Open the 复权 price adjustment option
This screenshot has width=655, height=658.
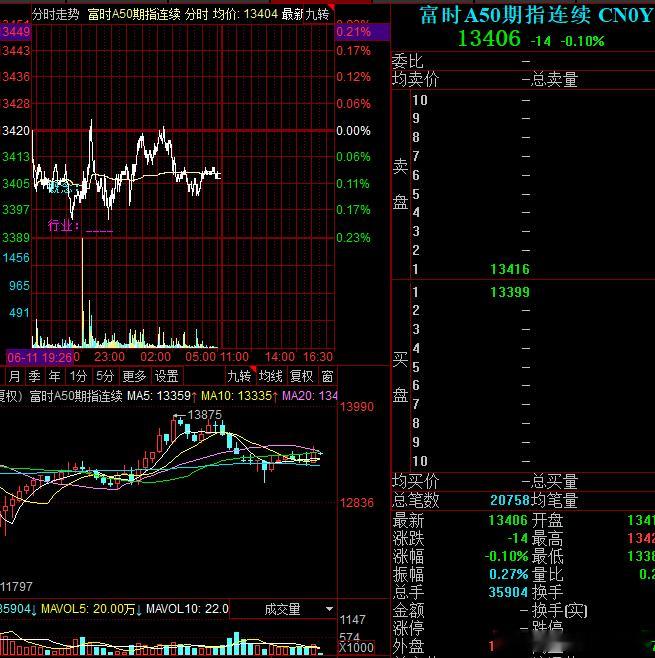click(x=302, y=376)
